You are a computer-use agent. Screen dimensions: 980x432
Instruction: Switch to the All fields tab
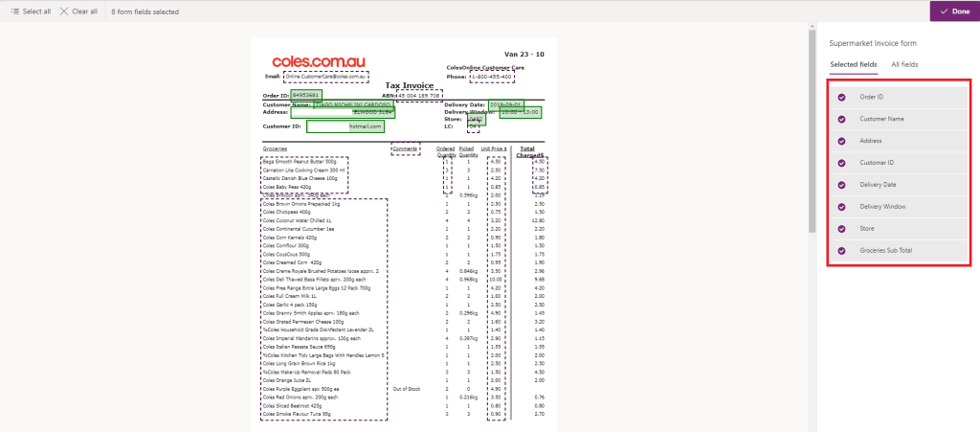coord(904,64)
